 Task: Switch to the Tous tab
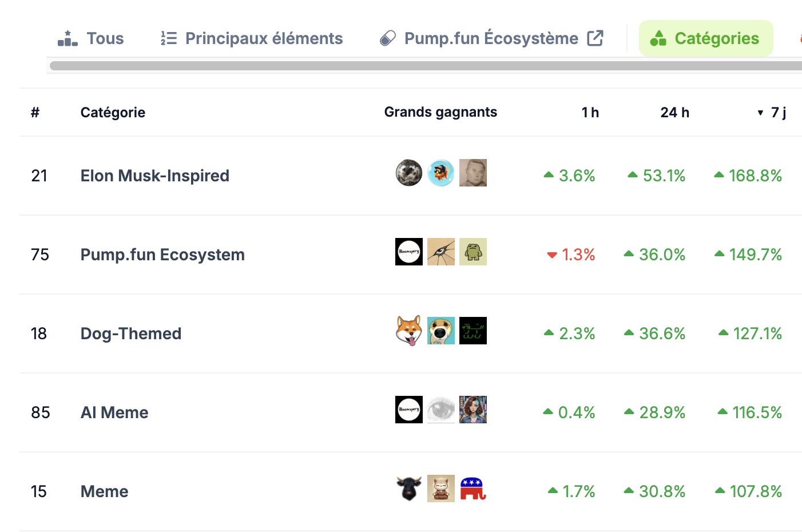click(91, 38)
